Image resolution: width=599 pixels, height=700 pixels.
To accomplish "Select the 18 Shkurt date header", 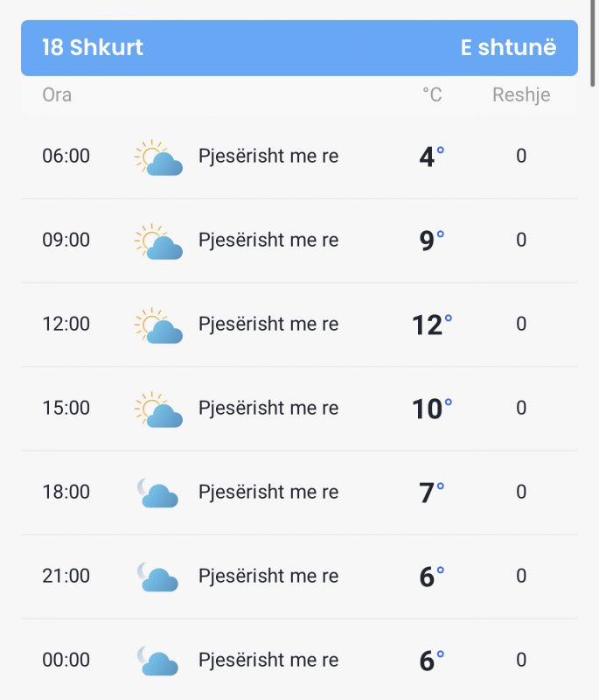I will pyautogui.click(x=93, y=47).
